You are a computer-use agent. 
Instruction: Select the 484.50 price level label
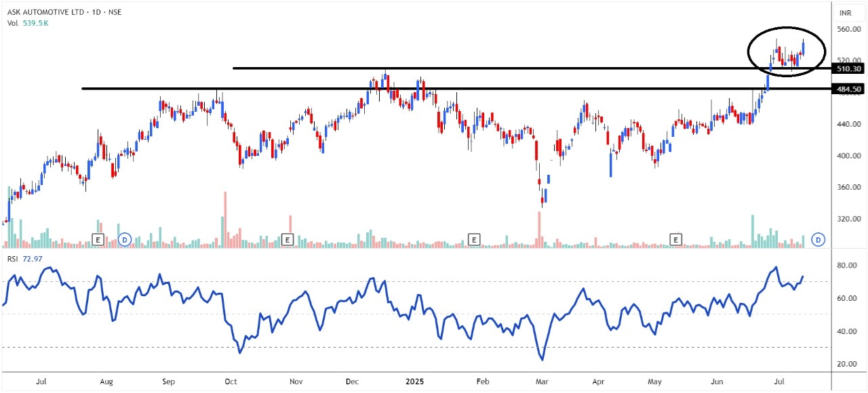point(849,89)
